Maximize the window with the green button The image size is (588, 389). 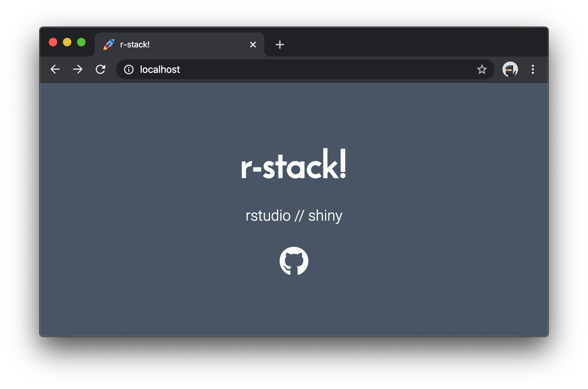[x=81, y=42]
